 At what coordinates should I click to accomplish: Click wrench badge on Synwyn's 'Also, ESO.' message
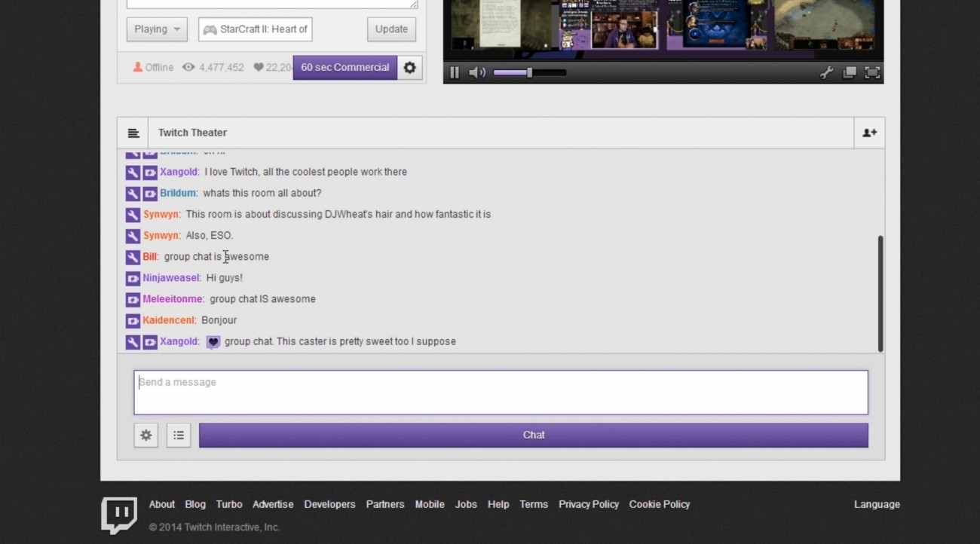pos(133,236)
